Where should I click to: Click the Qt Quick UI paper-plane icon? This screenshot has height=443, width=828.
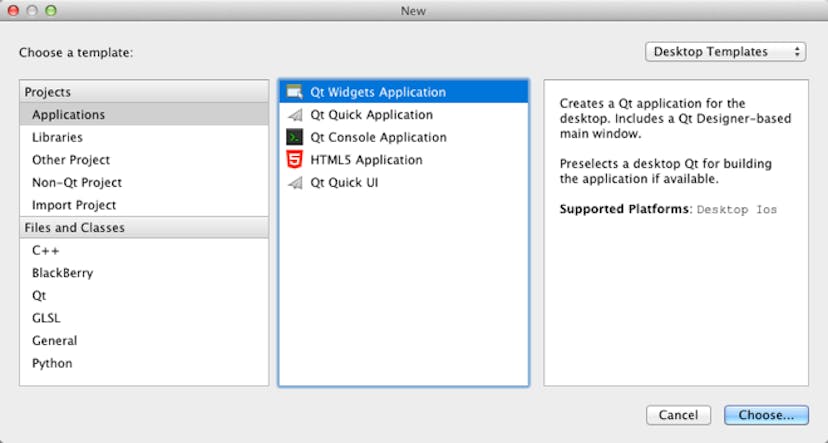click(295, 183)
